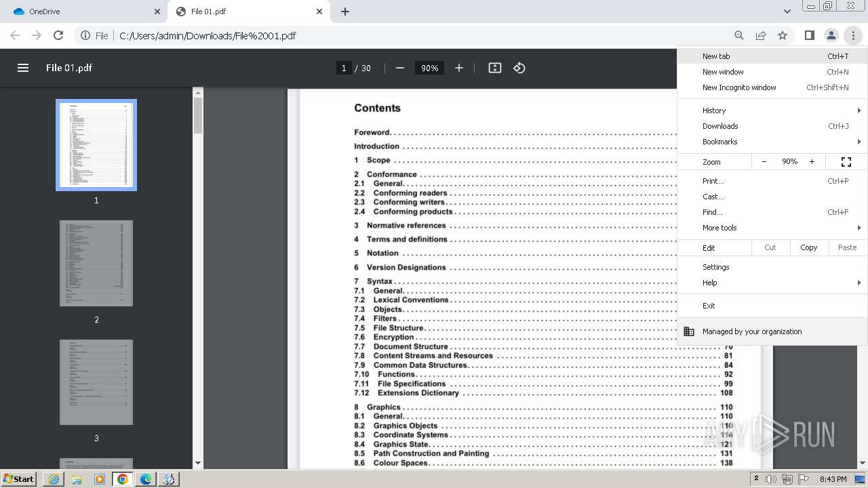Click Managed by your organization

(x=772, y=331)
